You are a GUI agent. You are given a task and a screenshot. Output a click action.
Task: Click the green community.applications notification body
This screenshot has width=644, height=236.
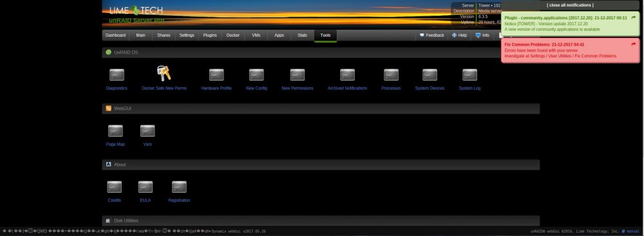tap(570, 24)
